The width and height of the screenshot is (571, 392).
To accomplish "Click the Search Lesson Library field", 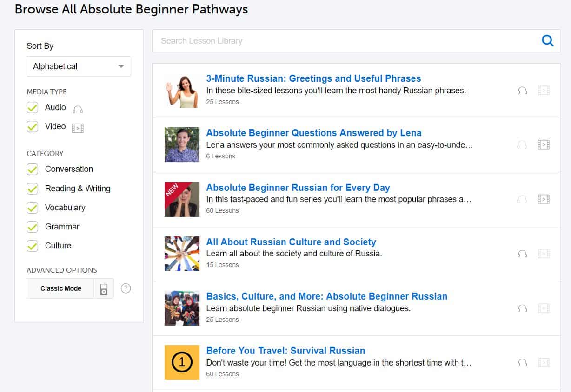I will click(344, 41).
